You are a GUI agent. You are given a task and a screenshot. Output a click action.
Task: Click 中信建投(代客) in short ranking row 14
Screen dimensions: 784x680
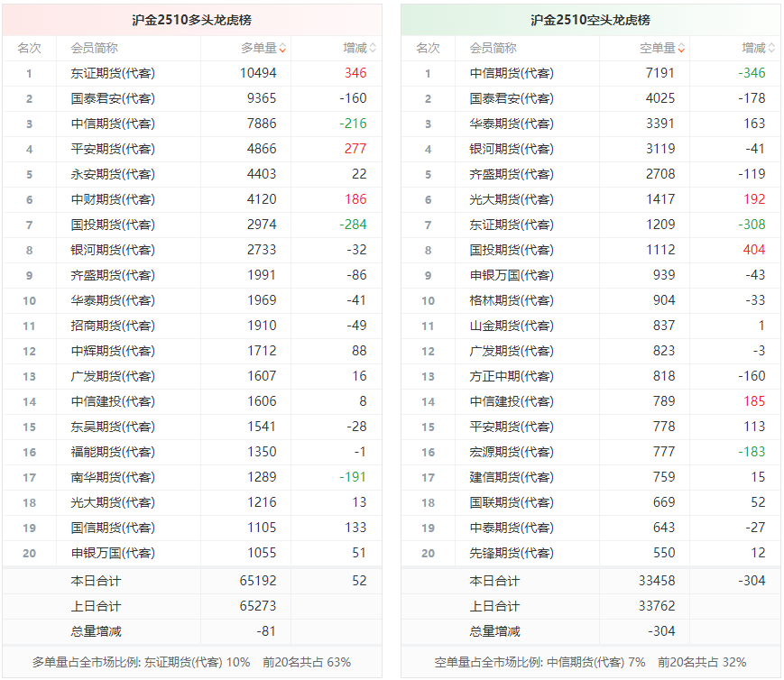(x=512, y=401)
